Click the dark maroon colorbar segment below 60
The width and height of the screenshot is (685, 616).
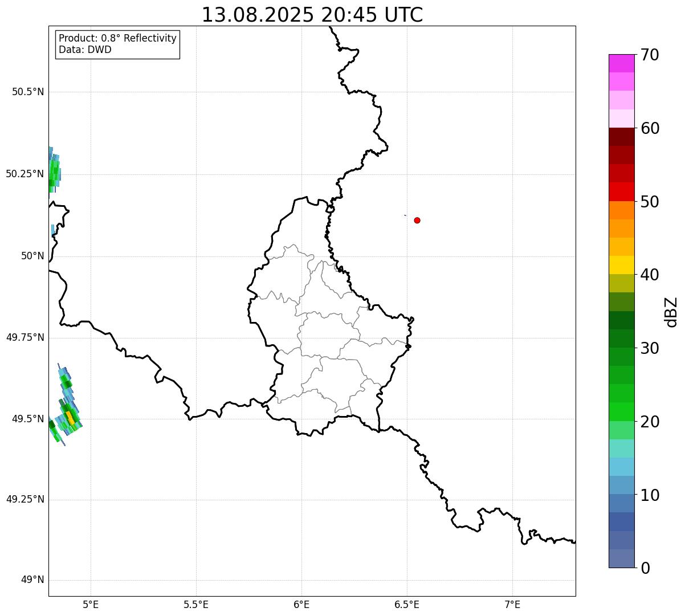(621, 137)
